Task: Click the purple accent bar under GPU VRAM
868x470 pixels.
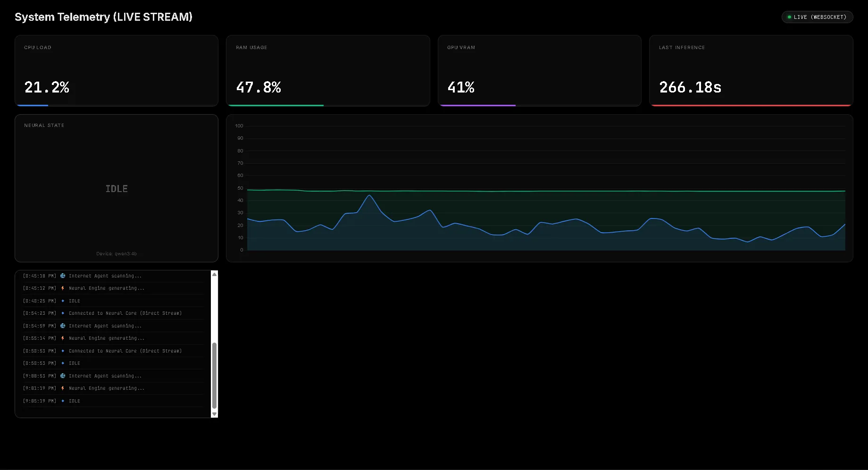Action: pos(477,105)
